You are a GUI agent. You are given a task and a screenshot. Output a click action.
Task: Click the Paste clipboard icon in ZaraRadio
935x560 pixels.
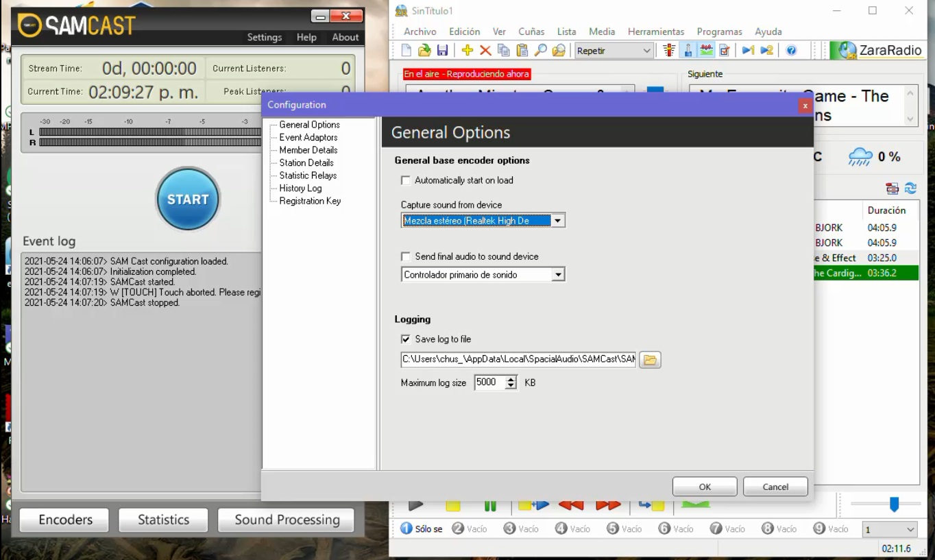pyautogui.click(x=522, y=51)
